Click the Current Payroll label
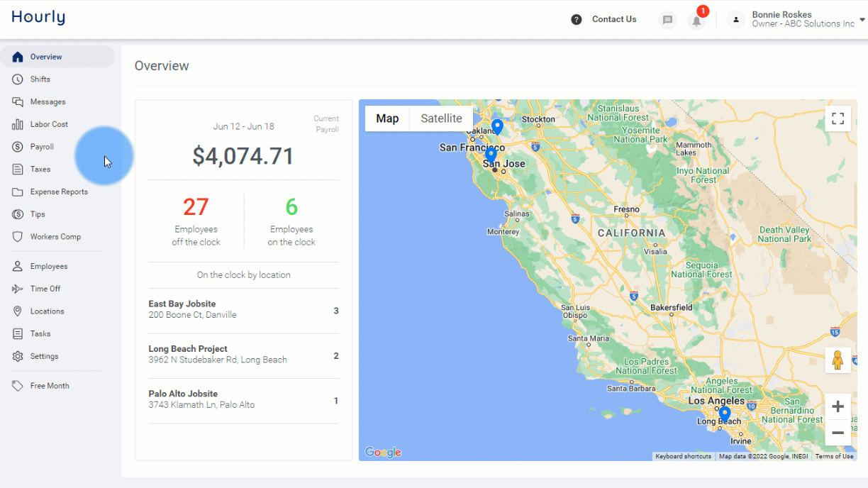 [326, 124]
